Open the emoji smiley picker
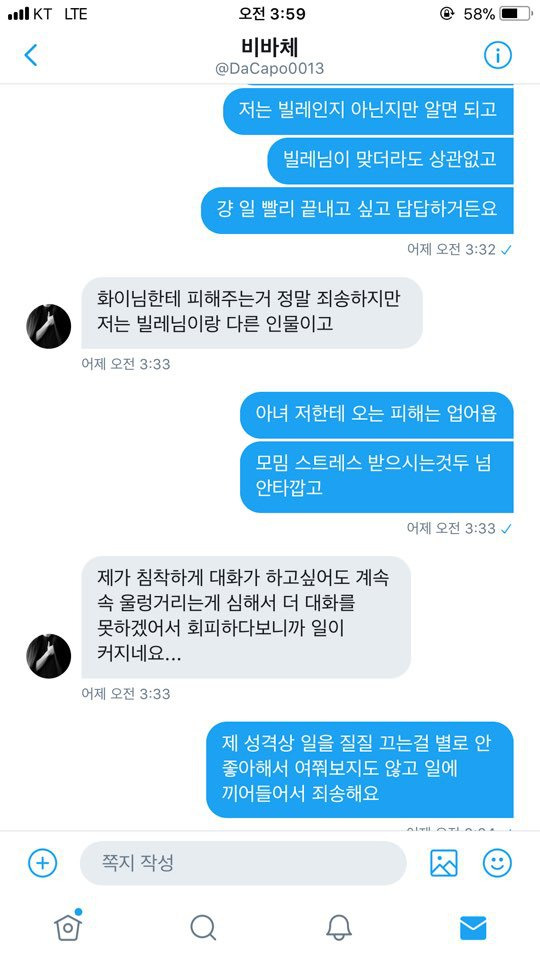This screenshot has height=960, width=540. pos(497,863)
